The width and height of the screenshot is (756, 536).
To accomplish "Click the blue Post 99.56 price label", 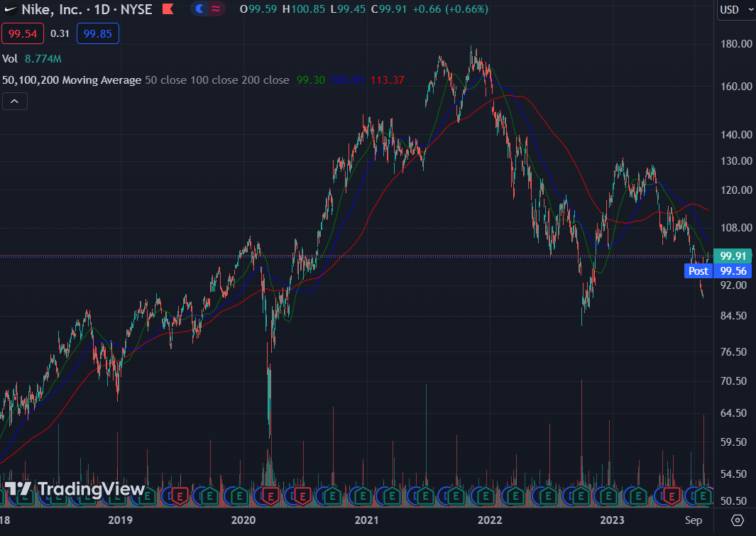I will pyautogui.click(x=718, y=271).
